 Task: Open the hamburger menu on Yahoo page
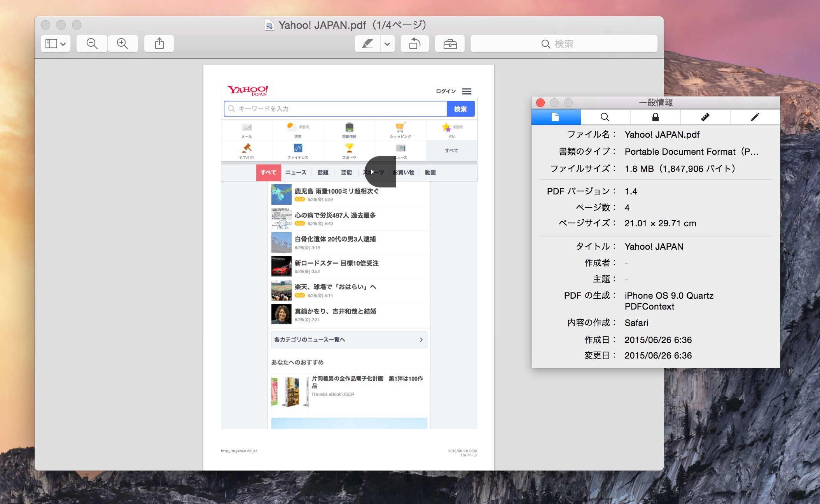(467, 91)
